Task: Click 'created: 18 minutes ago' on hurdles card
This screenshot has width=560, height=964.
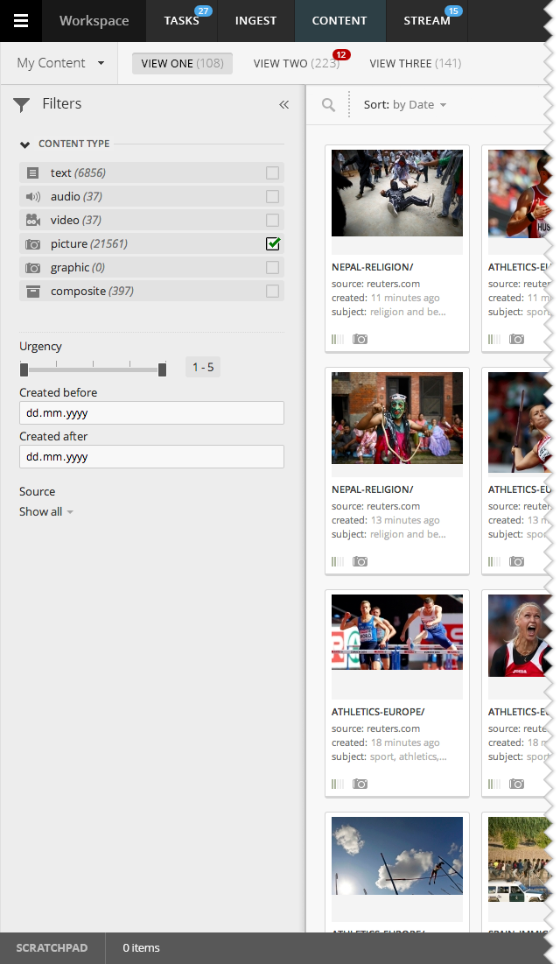Action: [385, 743]
